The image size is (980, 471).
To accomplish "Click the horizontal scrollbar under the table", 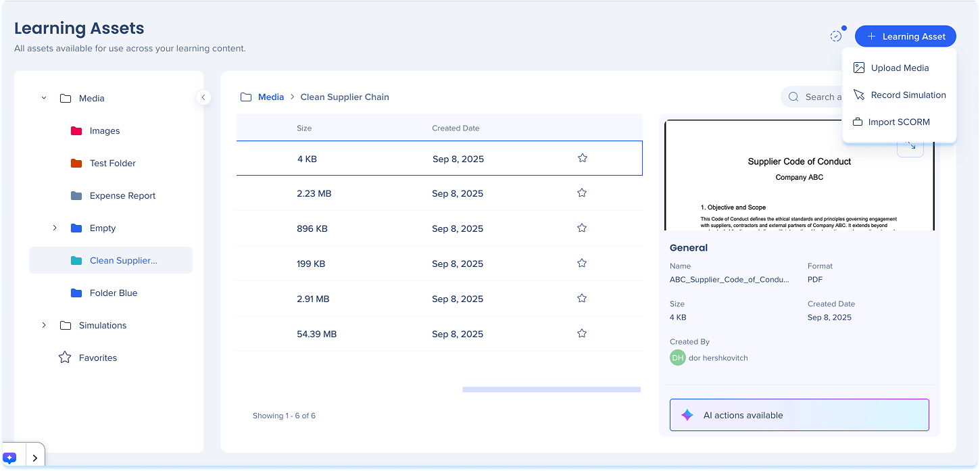I will [x=551, y=390].
